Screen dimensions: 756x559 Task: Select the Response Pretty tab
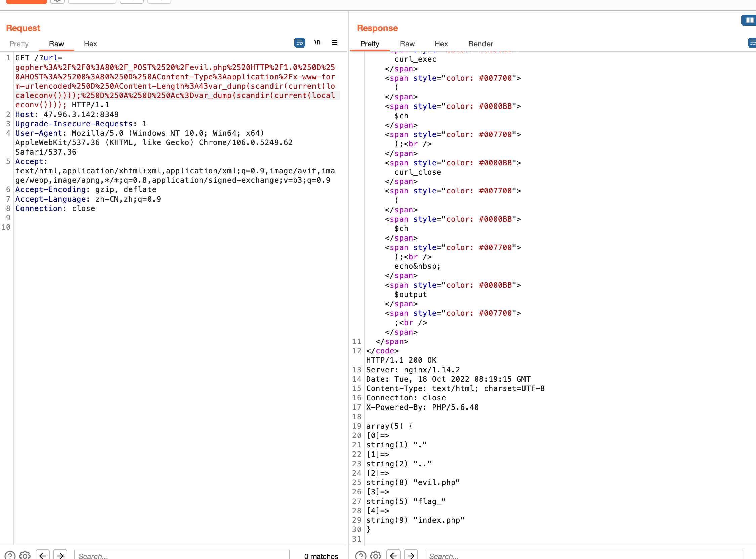370,44
